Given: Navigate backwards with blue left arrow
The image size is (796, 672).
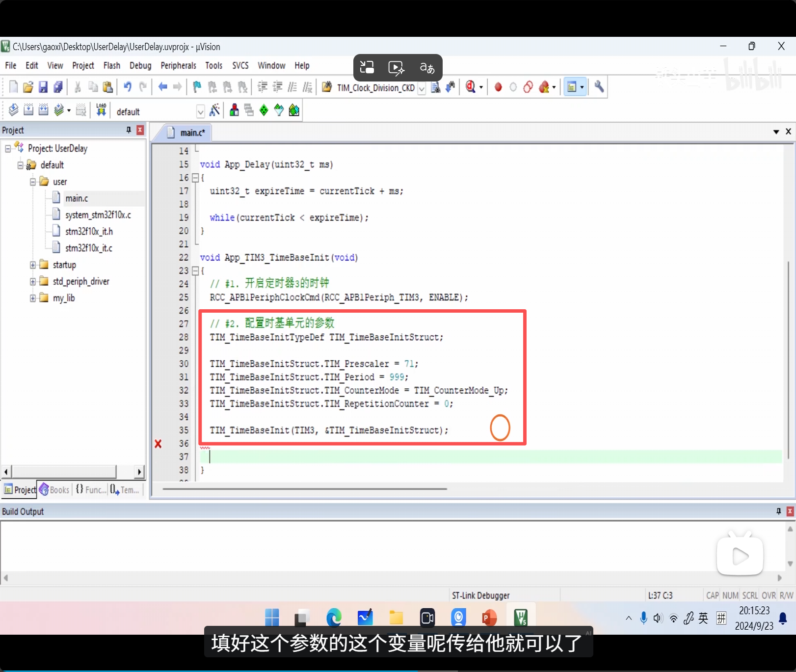Looking at the screenshot, I should point(163,87).
